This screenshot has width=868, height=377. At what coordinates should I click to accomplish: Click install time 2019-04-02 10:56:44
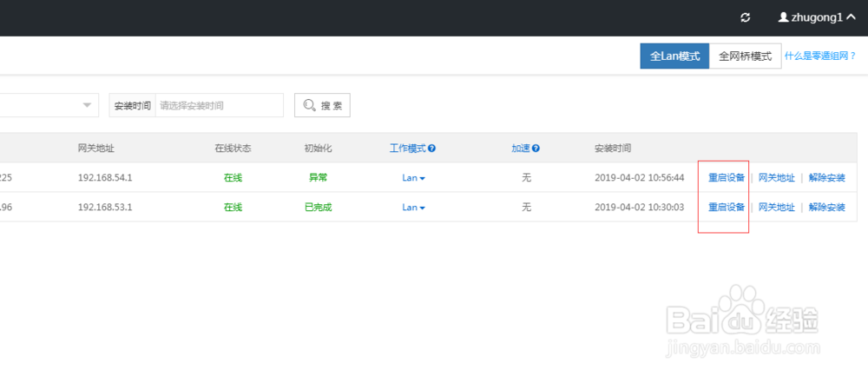(640, 178)
